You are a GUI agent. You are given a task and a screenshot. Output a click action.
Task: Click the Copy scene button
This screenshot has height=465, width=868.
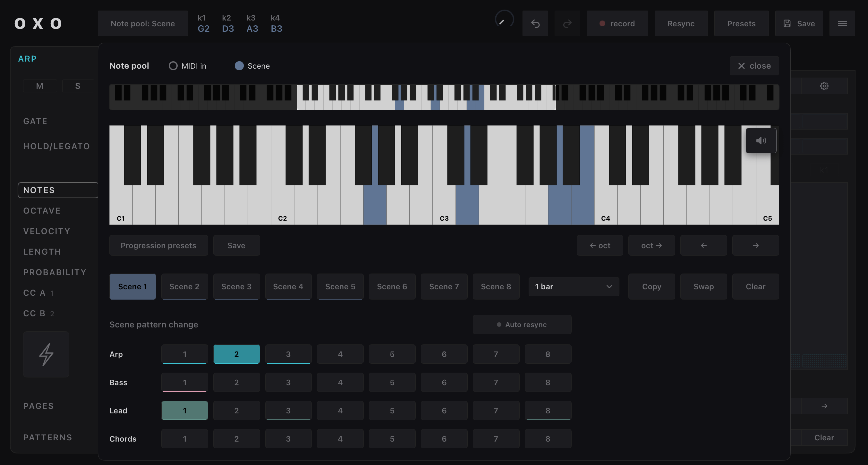[x=652, y=287]
